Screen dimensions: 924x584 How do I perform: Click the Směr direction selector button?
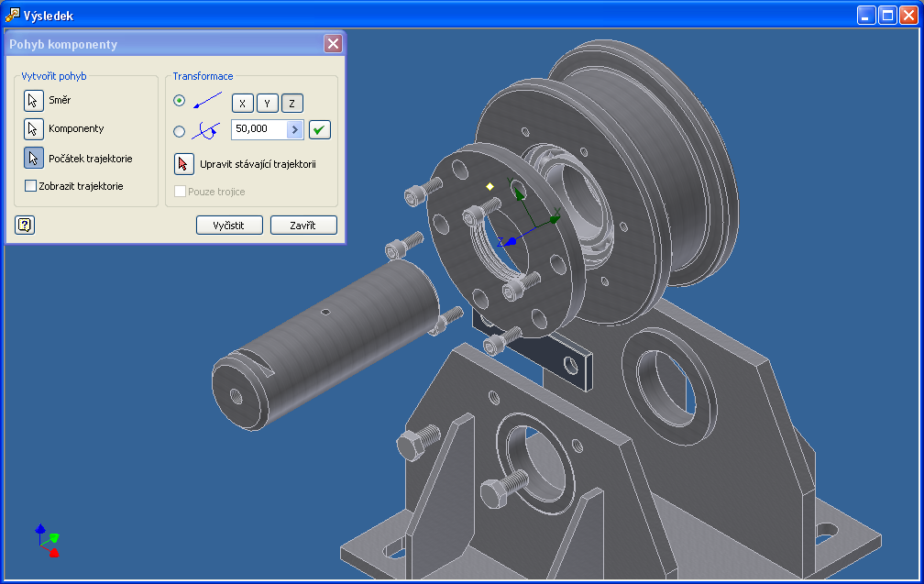tap(33, 100)
